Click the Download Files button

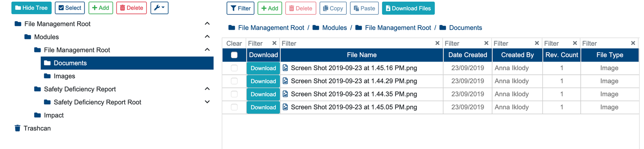click(408, 8)
